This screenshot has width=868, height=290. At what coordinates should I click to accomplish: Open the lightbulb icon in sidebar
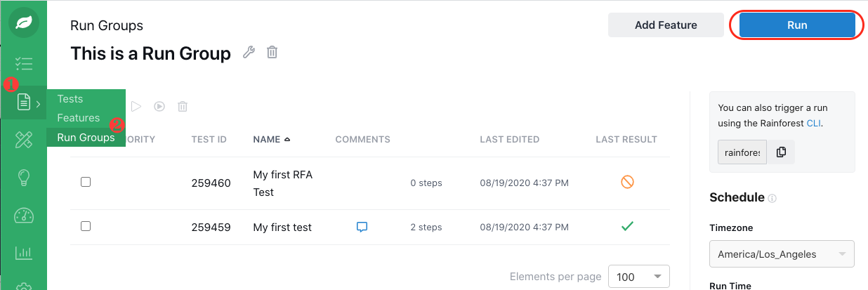pyautogui.click(x=24, y=178)
